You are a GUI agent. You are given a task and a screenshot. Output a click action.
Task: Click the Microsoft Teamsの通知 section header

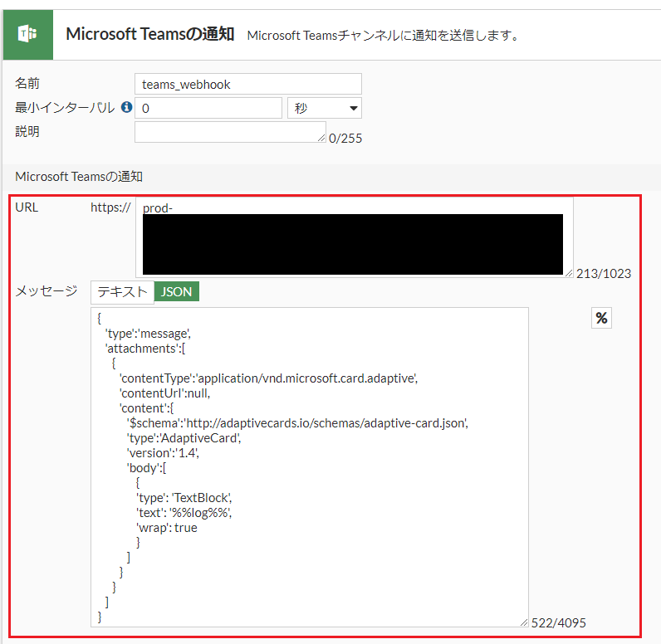click(79, 177)
